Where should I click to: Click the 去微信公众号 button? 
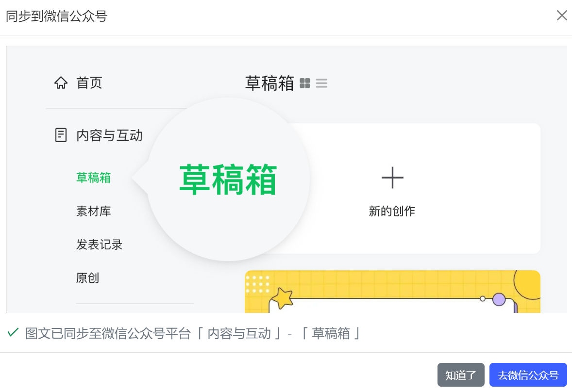[528, 375]
